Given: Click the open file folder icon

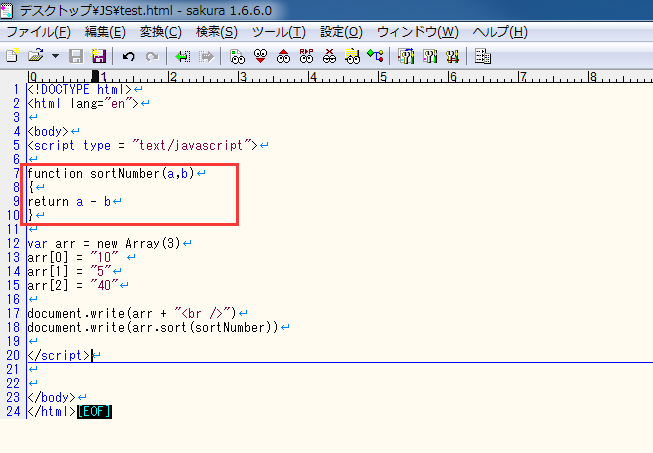Looking at the screenshot, I should (36, 56).
